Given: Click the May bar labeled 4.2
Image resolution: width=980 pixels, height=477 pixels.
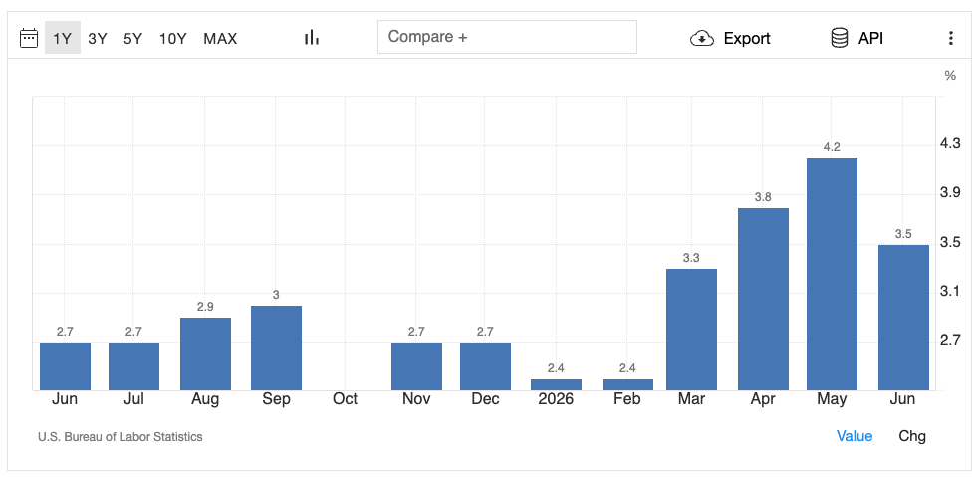Looking at the screenshot, I should click(832, 275).
